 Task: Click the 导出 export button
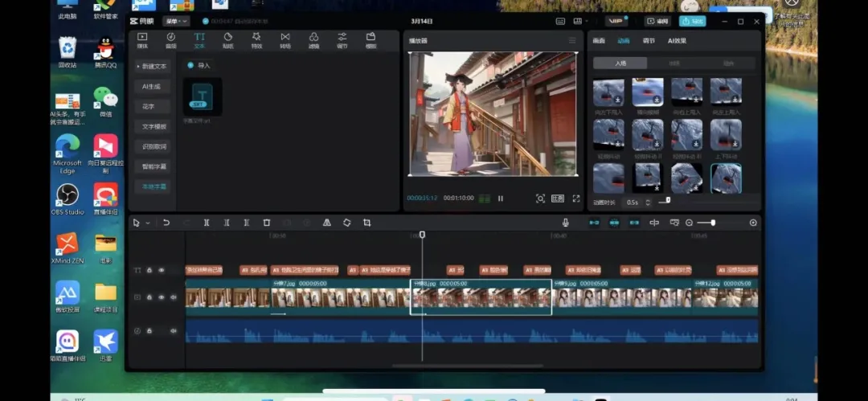[692, 21]
